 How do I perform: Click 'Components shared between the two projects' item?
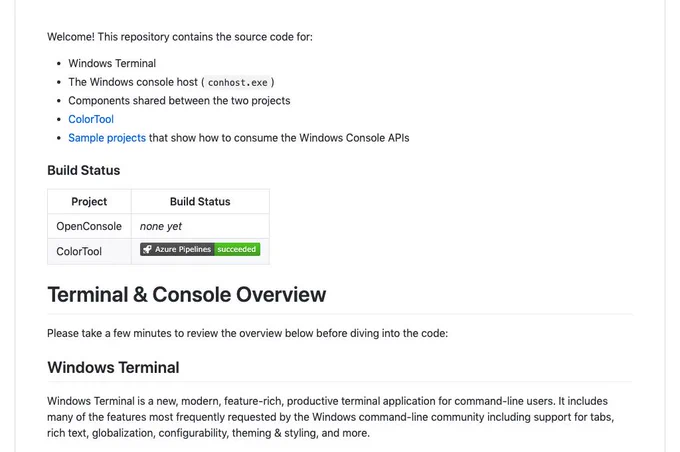click(179, 101)
